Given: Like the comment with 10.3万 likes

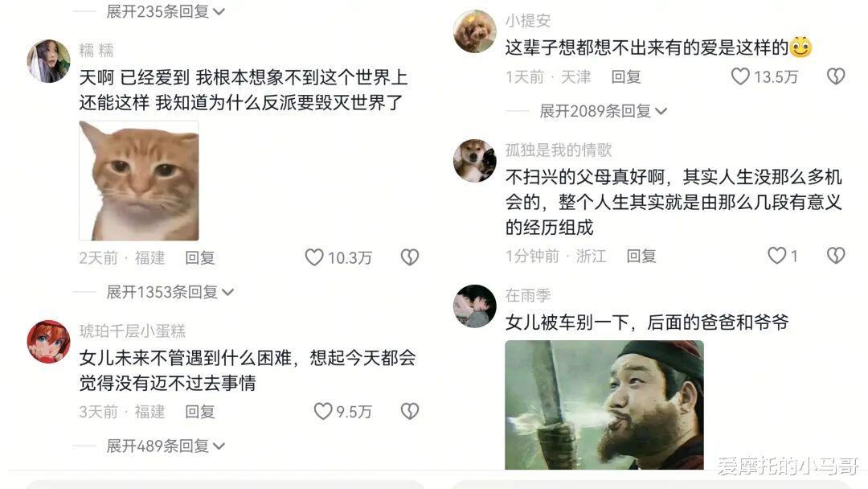Looking at the screenshot, I should tap(314, 257).
